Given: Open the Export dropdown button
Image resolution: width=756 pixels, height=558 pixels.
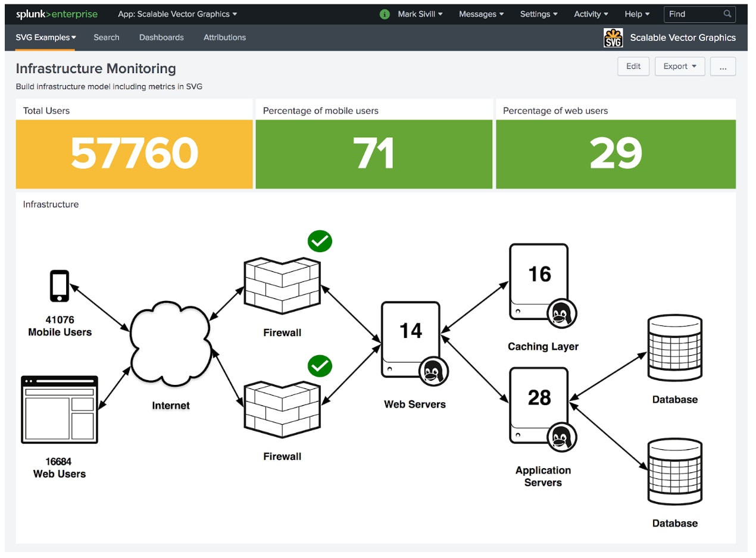Looking at the screenshot, I should (680, 67).
